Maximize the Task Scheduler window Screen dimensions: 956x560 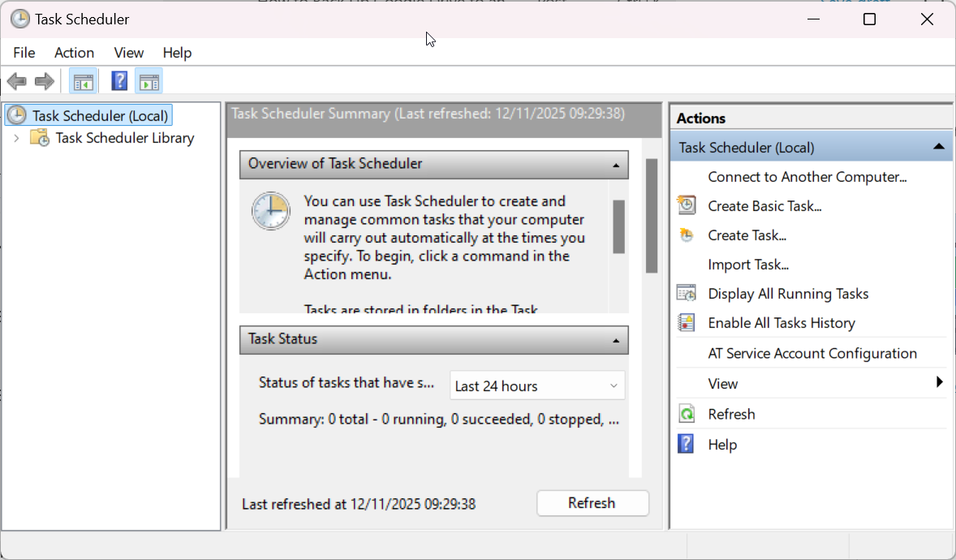(869, 19)
